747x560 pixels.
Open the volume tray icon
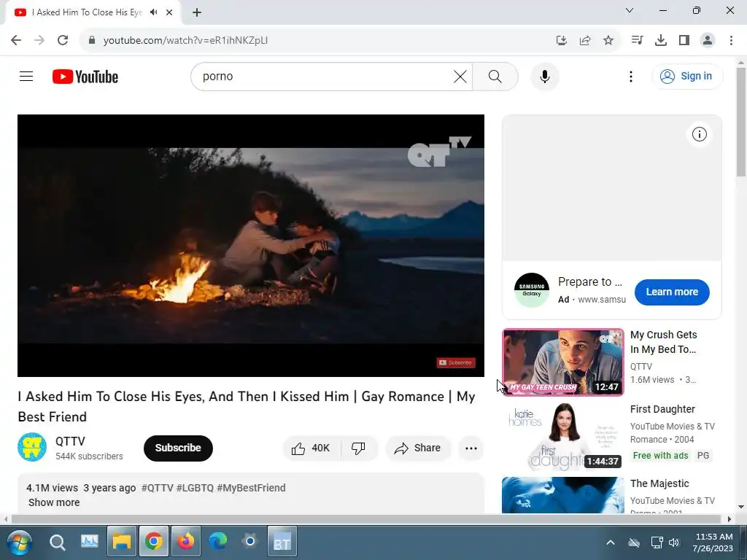click(673, 542)
